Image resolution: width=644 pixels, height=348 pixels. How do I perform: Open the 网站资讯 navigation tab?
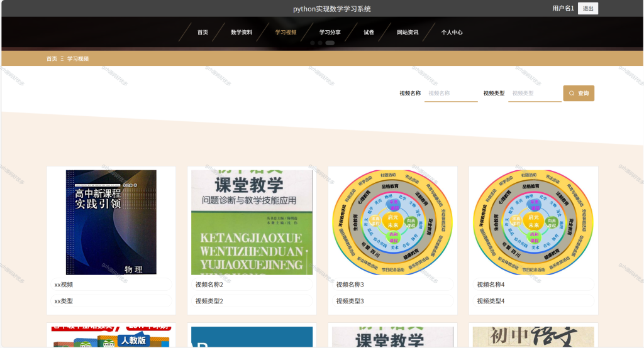coord(408,33)
